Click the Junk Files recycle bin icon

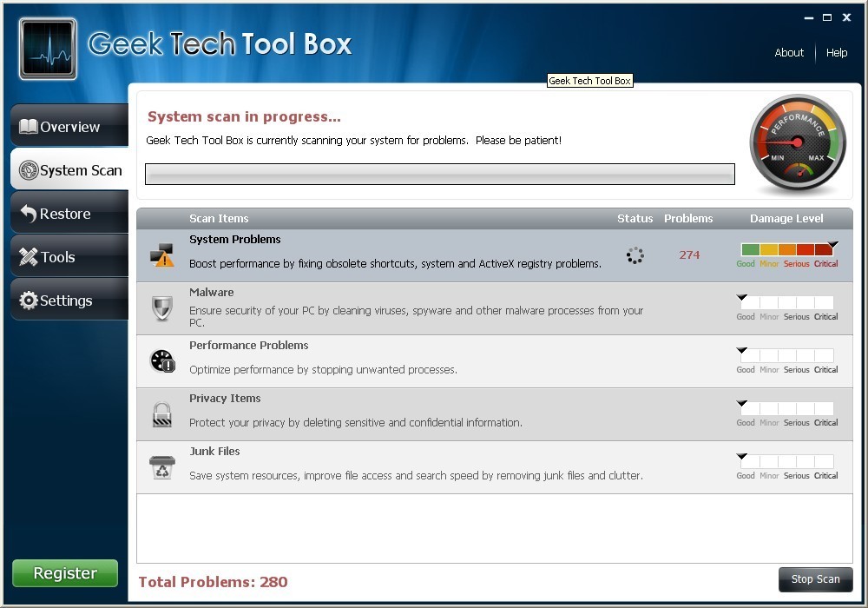[x=162, y=467]
